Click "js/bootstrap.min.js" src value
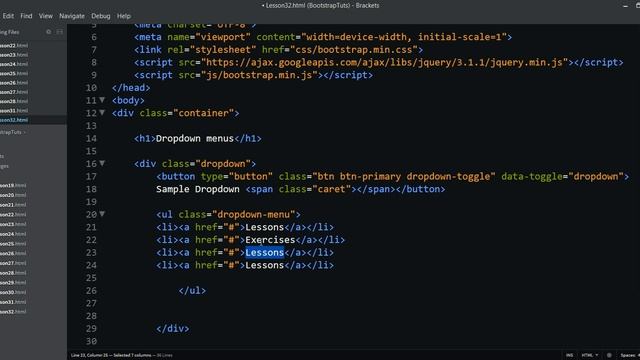The height and width of the screenshot is (360, 640). [259, 75]
